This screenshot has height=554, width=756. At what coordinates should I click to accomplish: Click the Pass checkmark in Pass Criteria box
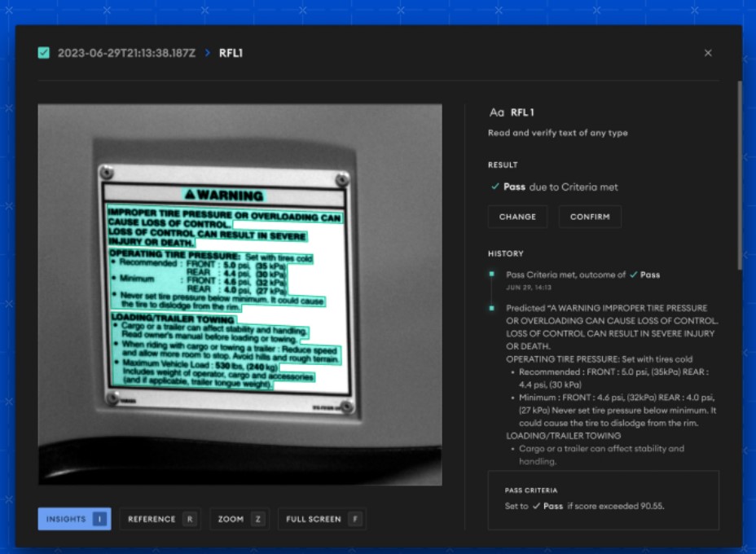536,506
